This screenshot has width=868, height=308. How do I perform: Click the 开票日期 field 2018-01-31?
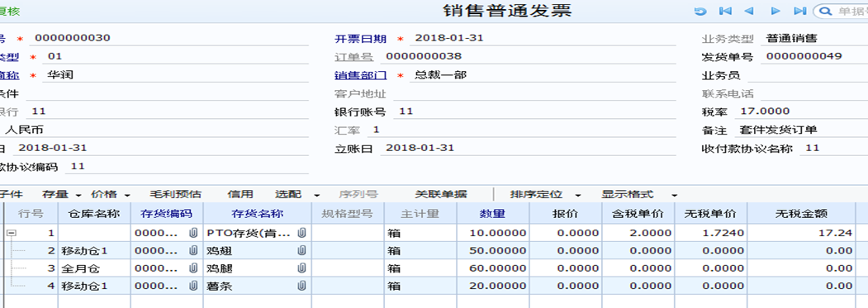543,38
